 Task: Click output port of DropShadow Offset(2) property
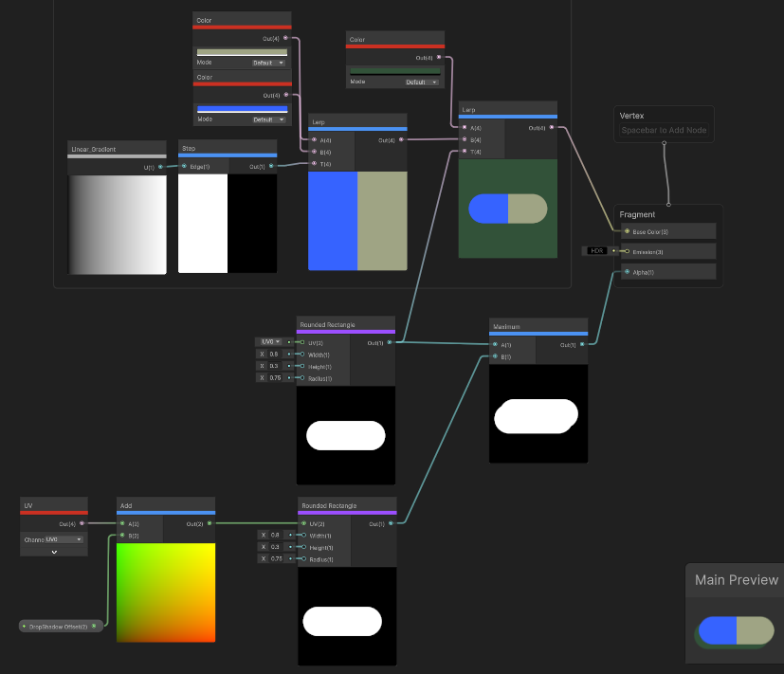click(94, 626)
